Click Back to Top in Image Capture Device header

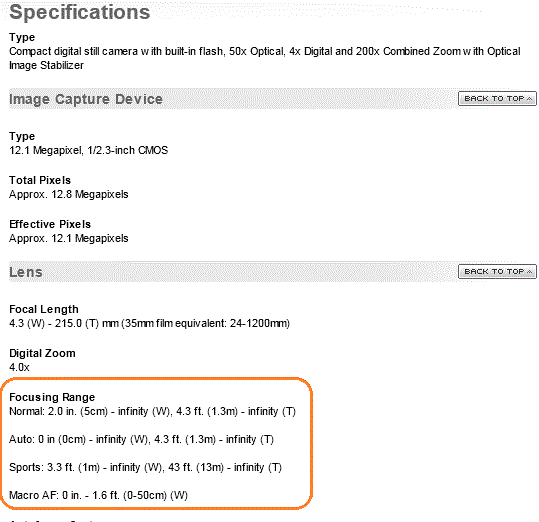[x=497, y=99]
